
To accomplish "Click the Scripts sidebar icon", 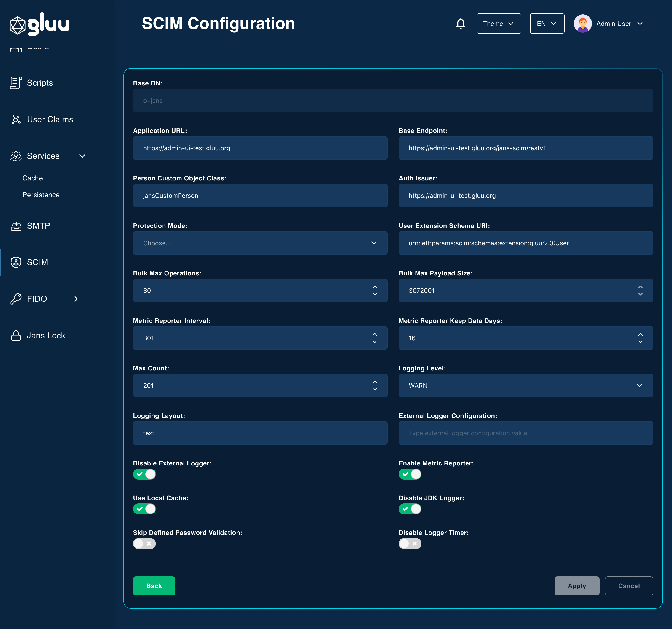I will (16, 83).
